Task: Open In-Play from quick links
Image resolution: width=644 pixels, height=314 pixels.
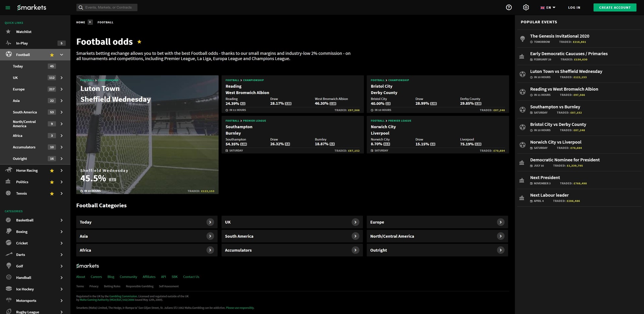Action: [22, 43]
